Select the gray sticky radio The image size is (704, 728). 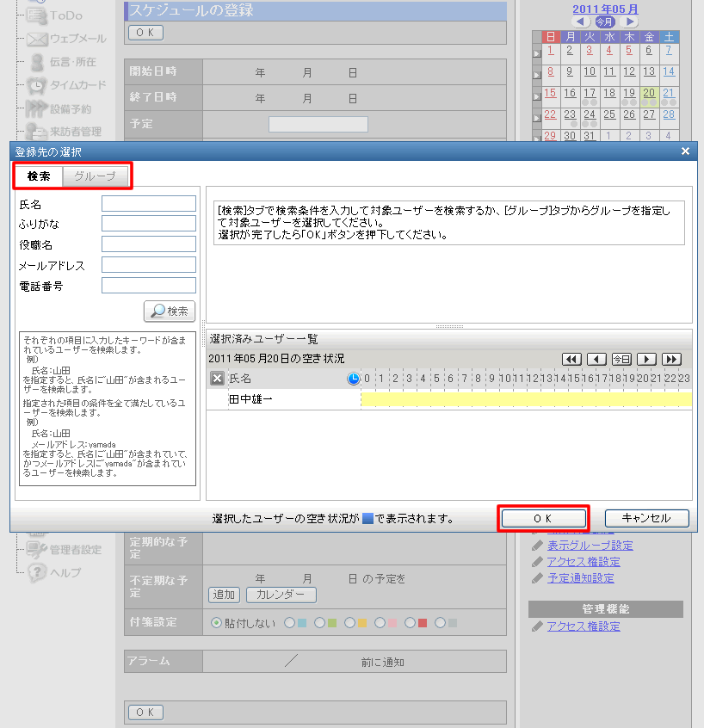441,623
